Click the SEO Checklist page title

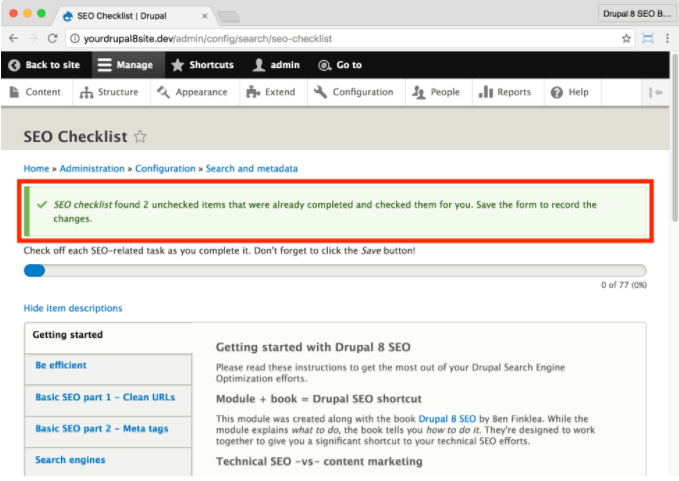tap(75, 137)
